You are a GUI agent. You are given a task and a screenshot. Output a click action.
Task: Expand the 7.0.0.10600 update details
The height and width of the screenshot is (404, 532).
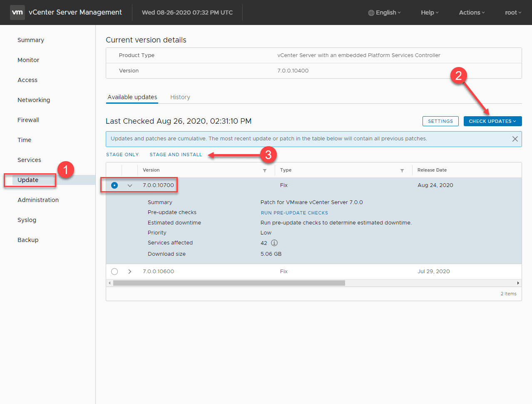[130, 272]
